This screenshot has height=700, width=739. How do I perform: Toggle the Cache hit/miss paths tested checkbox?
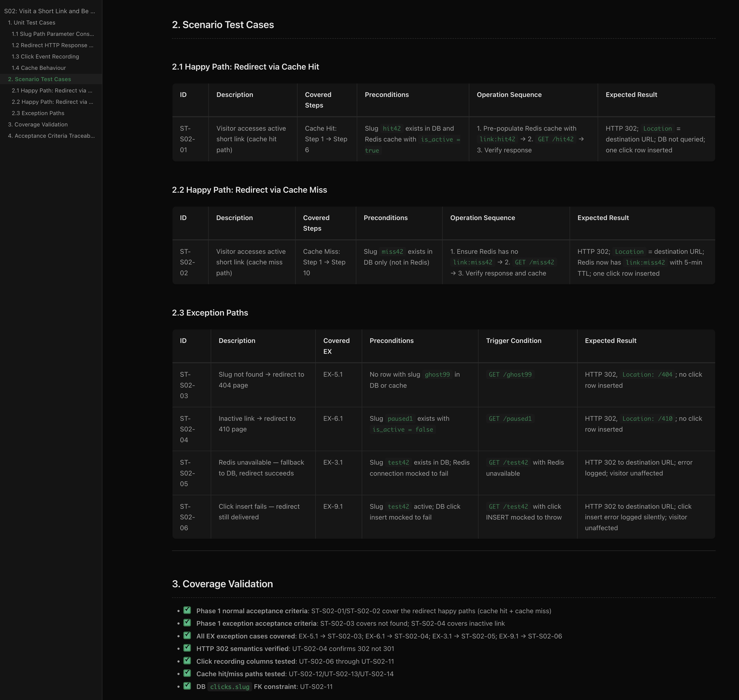pos(187,674)
